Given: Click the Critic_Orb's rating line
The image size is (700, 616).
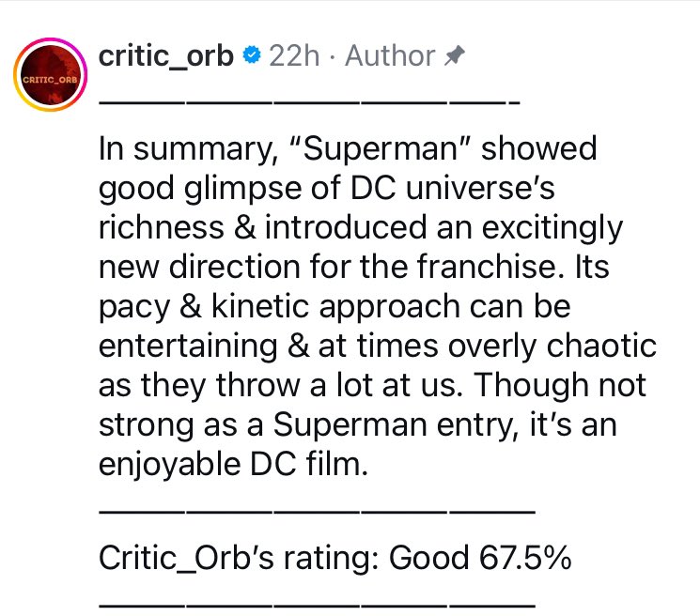Looking at the screenshot, I should pos(334,558).
